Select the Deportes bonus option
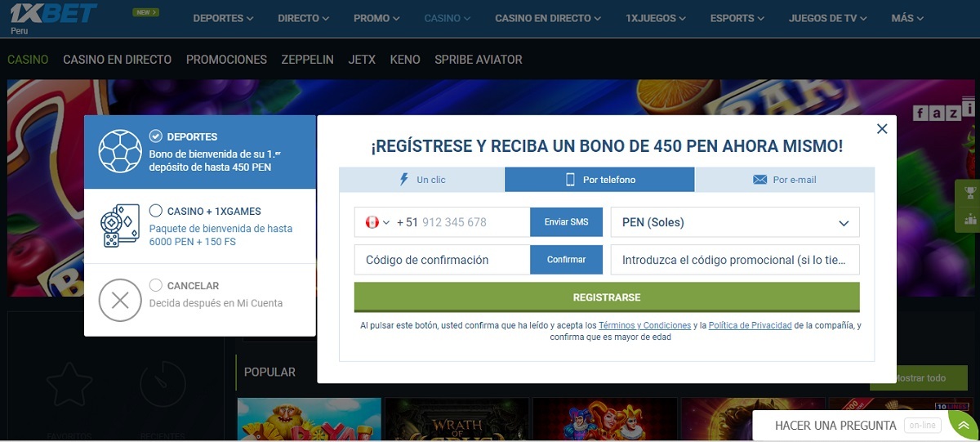The height and width of the screenshot is (442, 980). (x=156, y=136)
